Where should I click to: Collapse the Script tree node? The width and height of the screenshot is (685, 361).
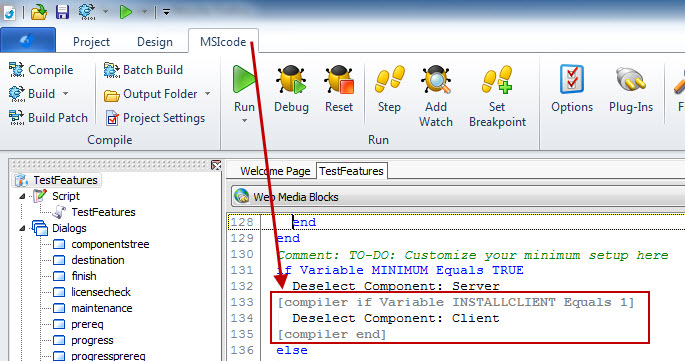point(22,196)
